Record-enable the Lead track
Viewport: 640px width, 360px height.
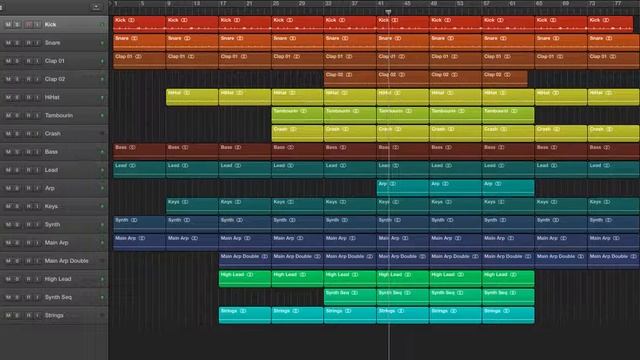[29, 170]
